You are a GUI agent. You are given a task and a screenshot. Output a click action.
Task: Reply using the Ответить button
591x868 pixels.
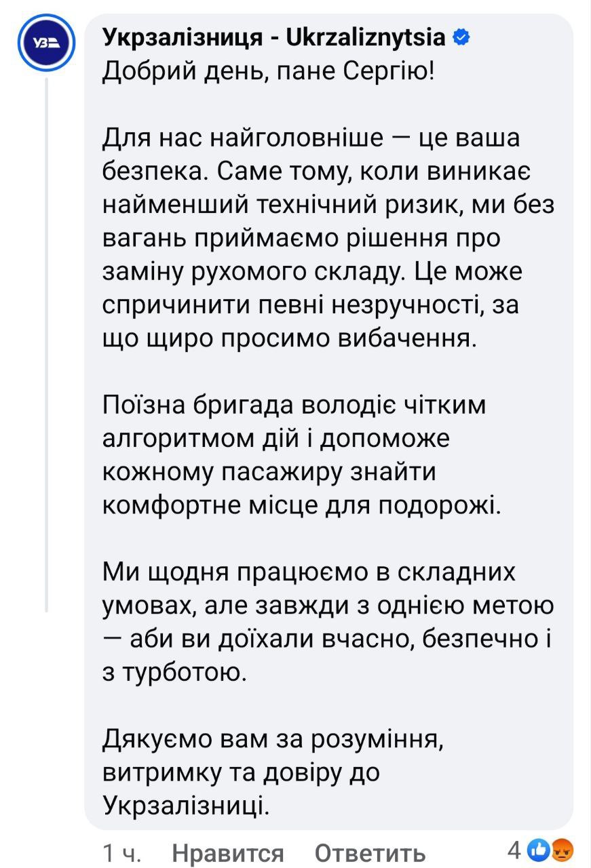click(x=370, y=852)
